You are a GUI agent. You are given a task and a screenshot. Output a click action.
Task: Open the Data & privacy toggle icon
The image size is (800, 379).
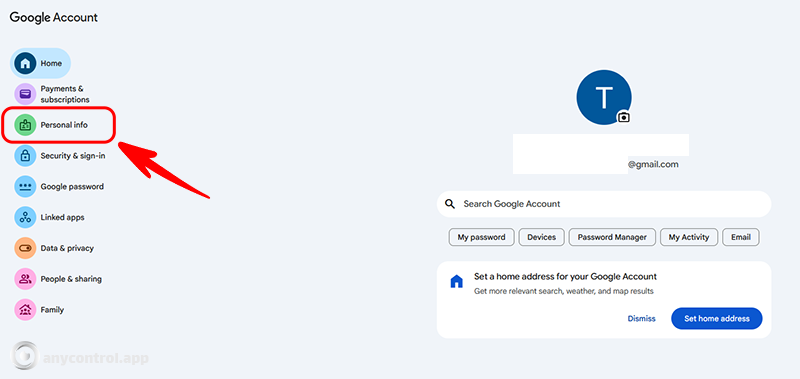click(x=25, y=248)
